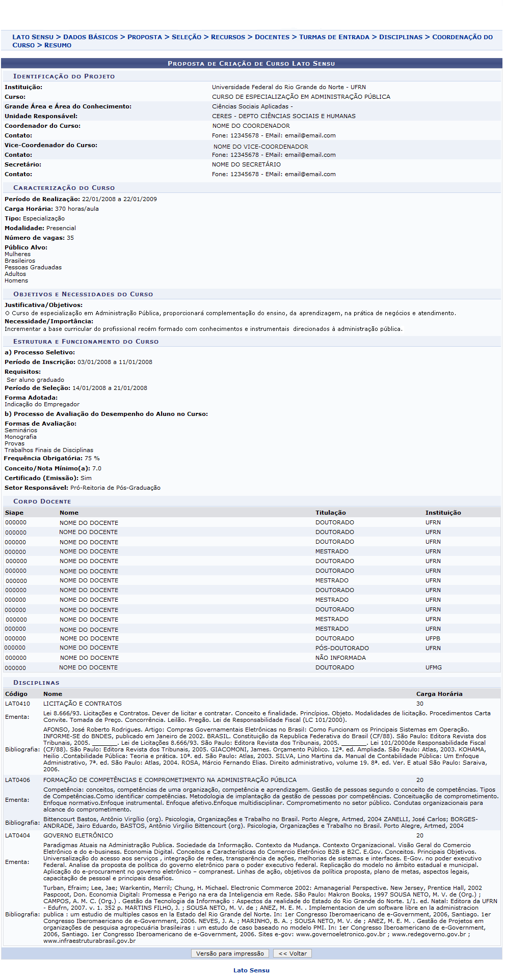Viewport: 505px width, 980px height.
Task: Click Período de Realização dates line
Action: 81,199
